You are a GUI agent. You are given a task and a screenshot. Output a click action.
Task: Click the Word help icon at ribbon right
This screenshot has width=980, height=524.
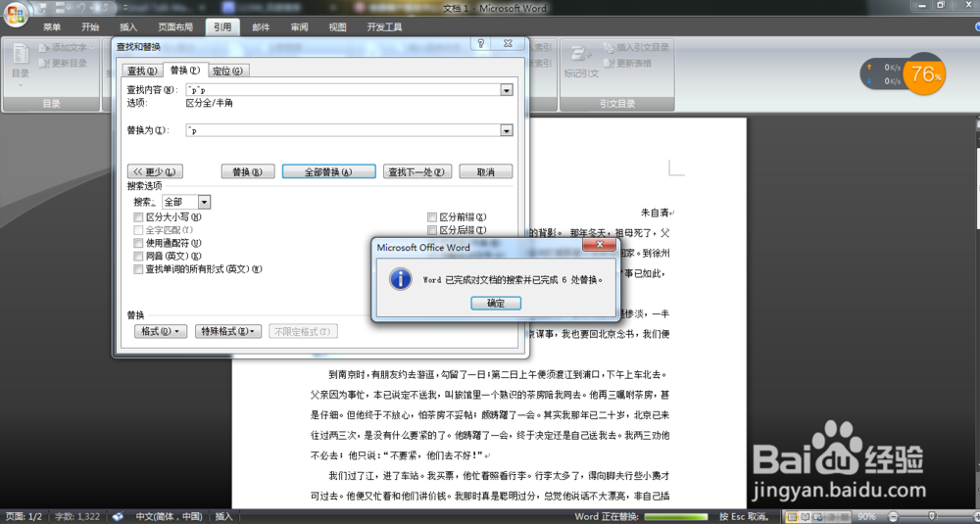977,26
